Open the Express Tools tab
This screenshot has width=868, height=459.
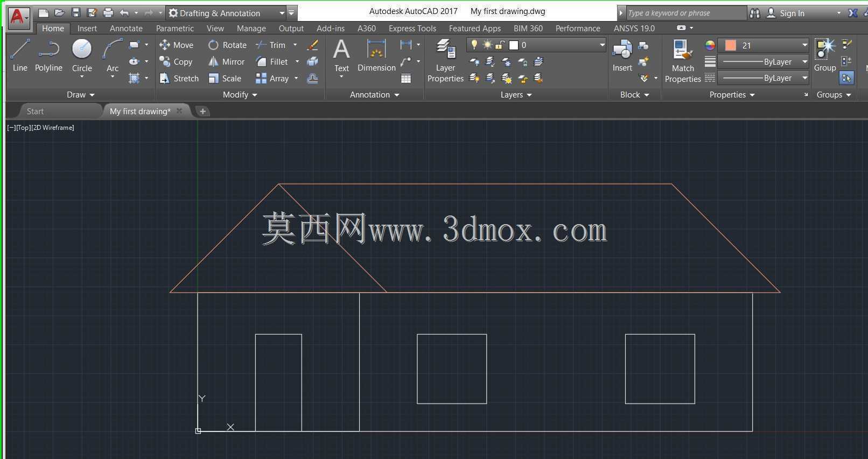coord(412,29)
